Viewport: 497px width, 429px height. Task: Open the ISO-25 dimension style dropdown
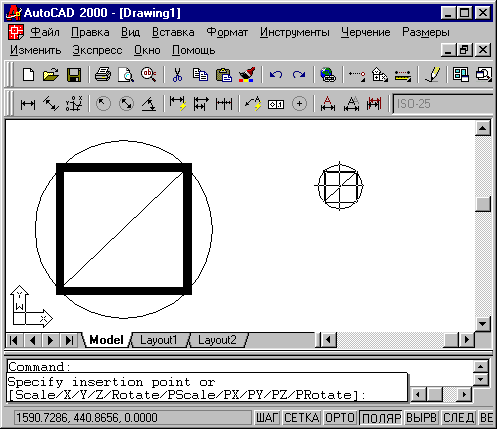click(x=443, y=104)
